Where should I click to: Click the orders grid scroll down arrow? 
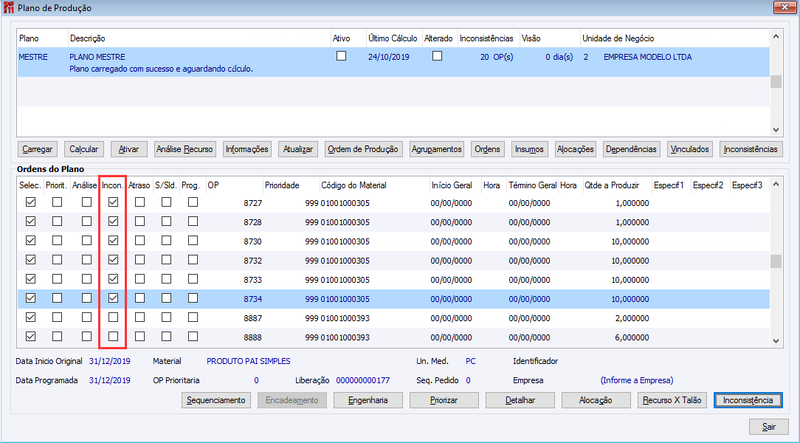tap(776, 341)
